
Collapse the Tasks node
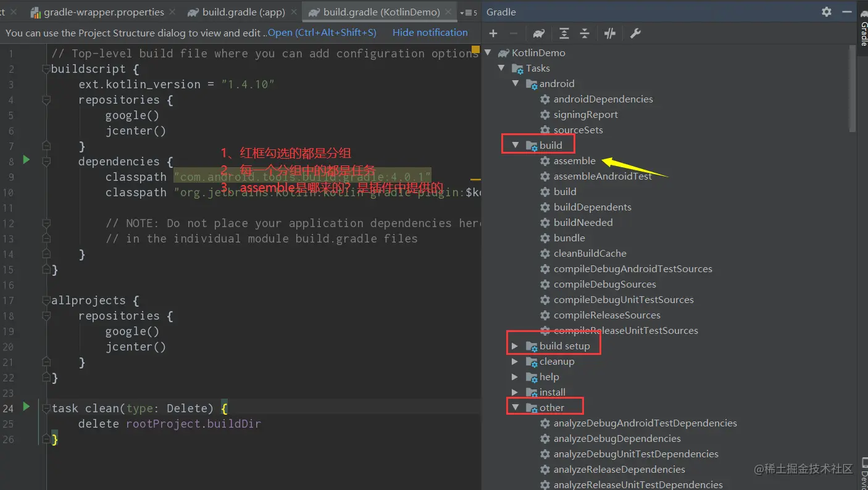pyautogui.click(x=502, y=68)
